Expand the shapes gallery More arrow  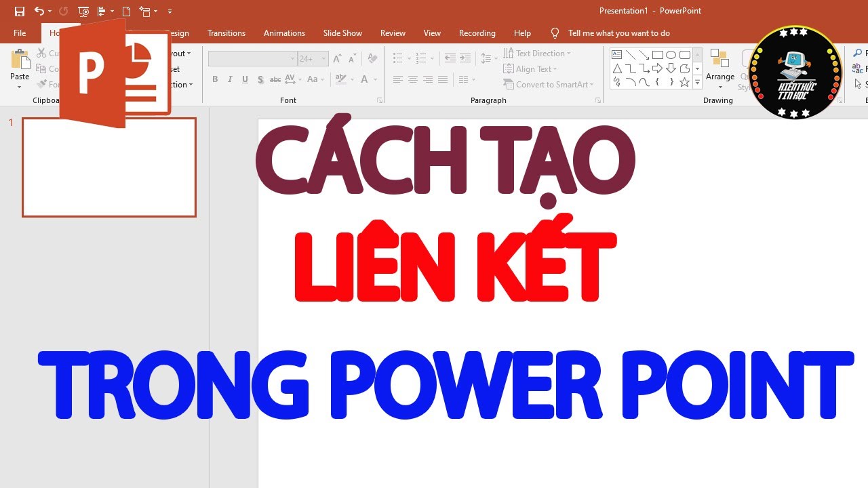pyautogui.click(x=697, y=83)
